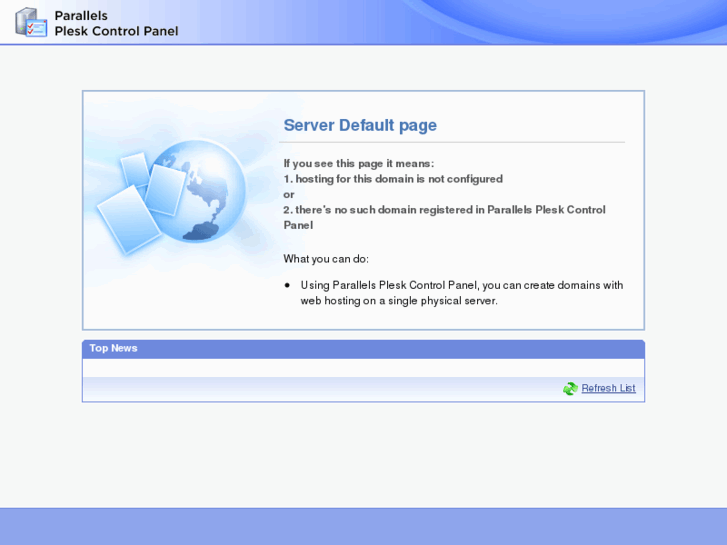Click the "Top News" panel header

click(x=363, y=349)
